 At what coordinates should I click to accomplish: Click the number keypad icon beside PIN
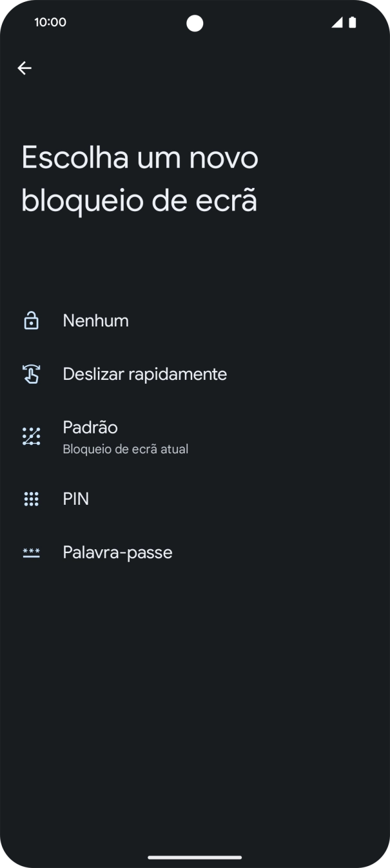(x=31, y=498)
